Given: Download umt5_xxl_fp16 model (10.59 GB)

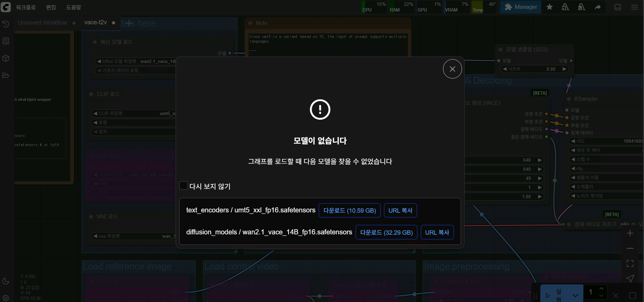Looking at the screenshot, I should coord(350,210).
